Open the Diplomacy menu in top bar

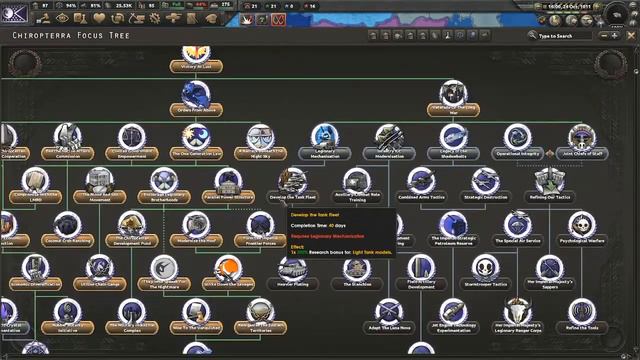(99, 18)
